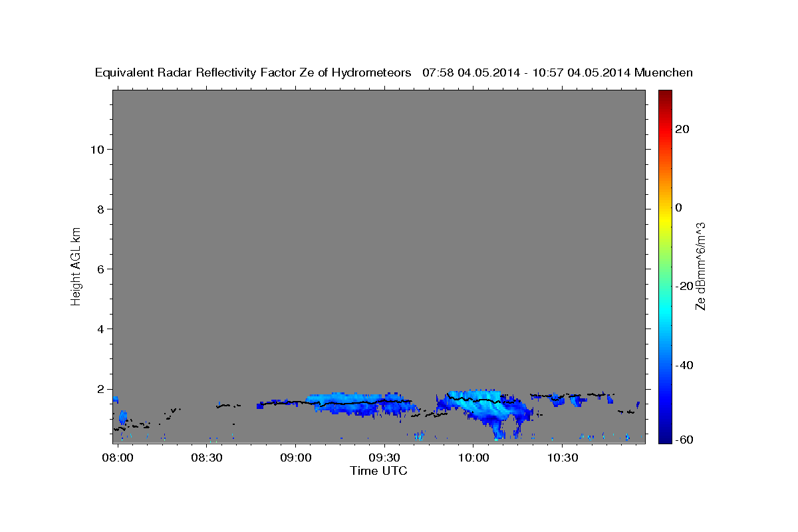Click the colorbar label -60
The image size is (798, 532).
click(684, 440)
